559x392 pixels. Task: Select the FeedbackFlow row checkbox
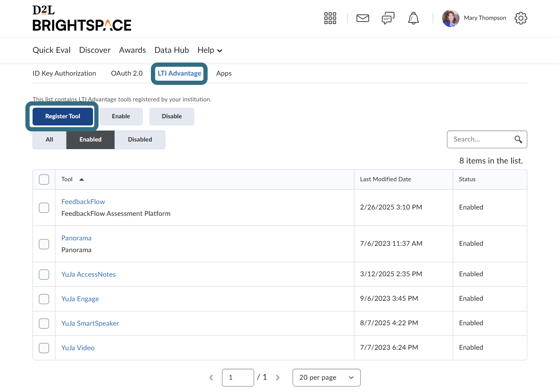click(x=44, y=208)
